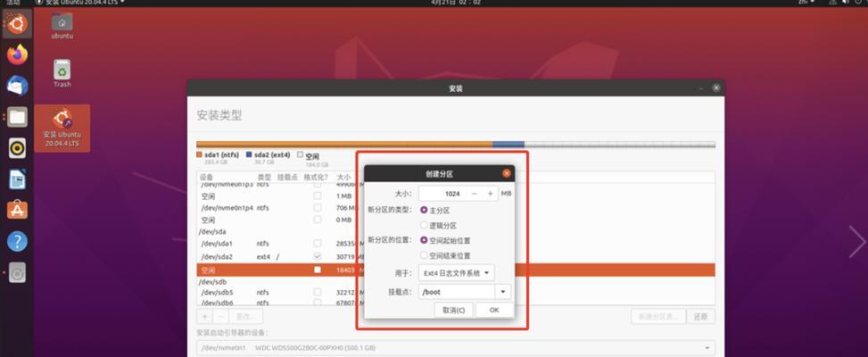Click the sda2 (ext4) legend label
The image size is (868, 357).
pos(272,155)
